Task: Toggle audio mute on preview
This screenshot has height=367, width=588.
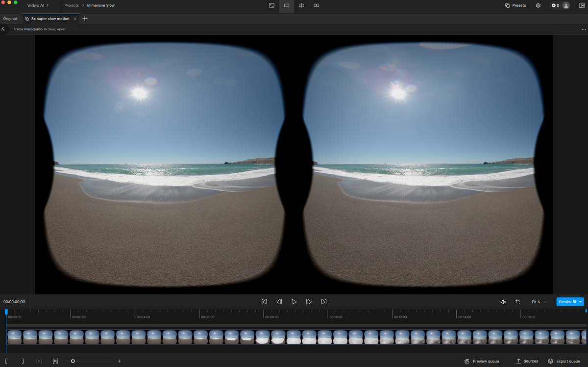Action: point(503,302)
